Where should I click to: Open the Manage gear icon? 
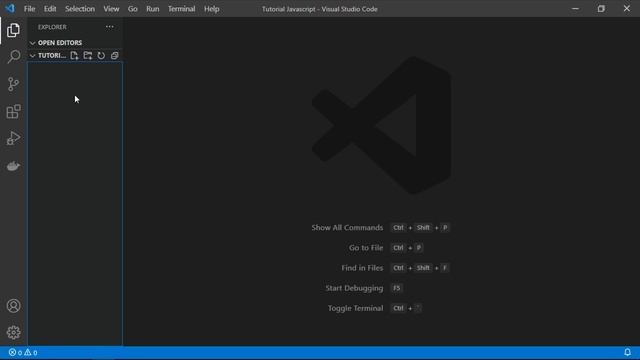tap(13, 332)
